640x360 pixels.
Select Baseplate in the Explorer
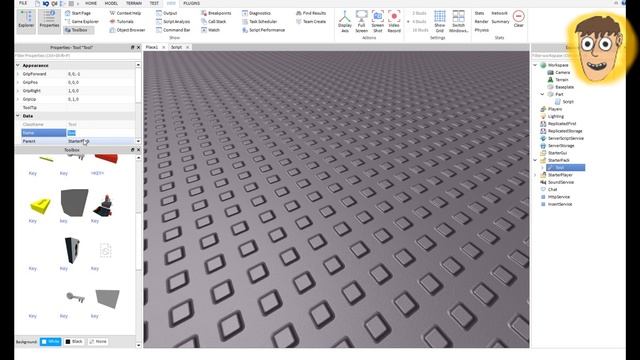(564, 87)
